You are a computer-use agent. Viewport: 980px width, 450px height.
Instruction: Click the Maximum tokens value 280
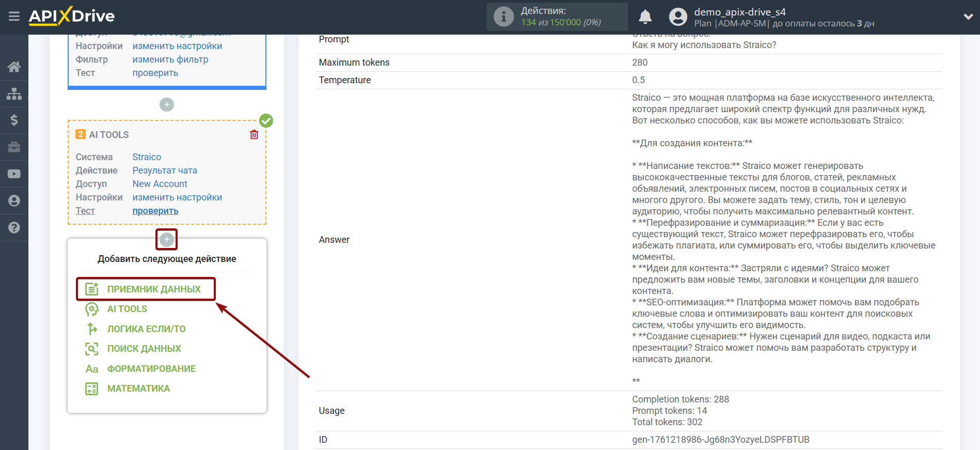pos(640,63)
